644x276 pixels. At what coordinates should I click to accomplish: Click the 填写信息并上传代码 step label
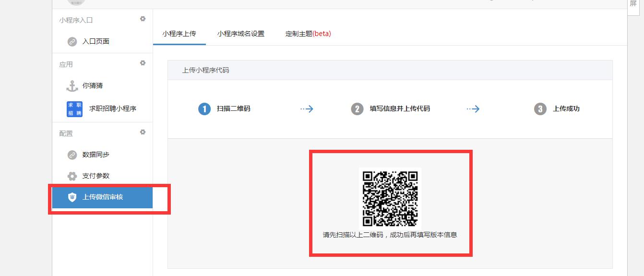click(x=400, y=109)
